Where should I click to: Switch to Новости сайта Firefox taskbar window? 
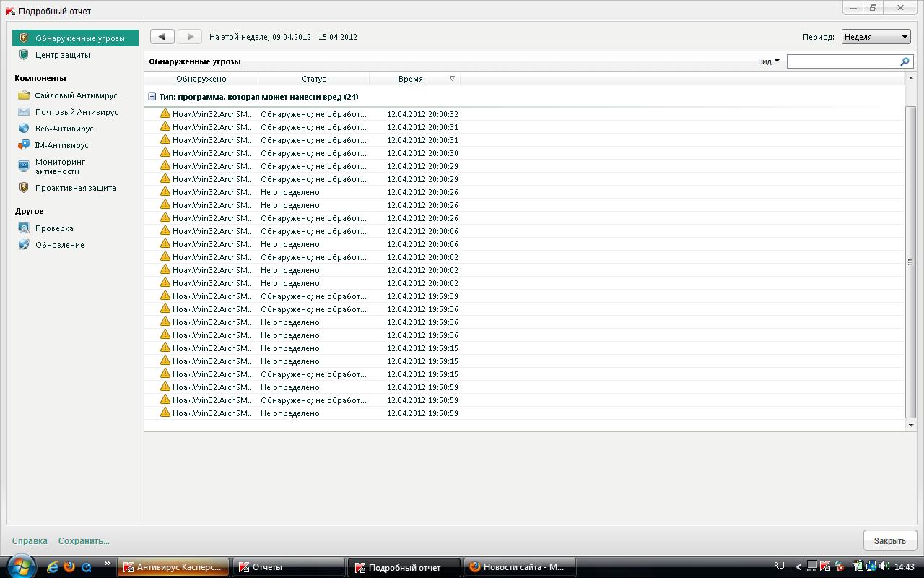click(x=520, y=567)
